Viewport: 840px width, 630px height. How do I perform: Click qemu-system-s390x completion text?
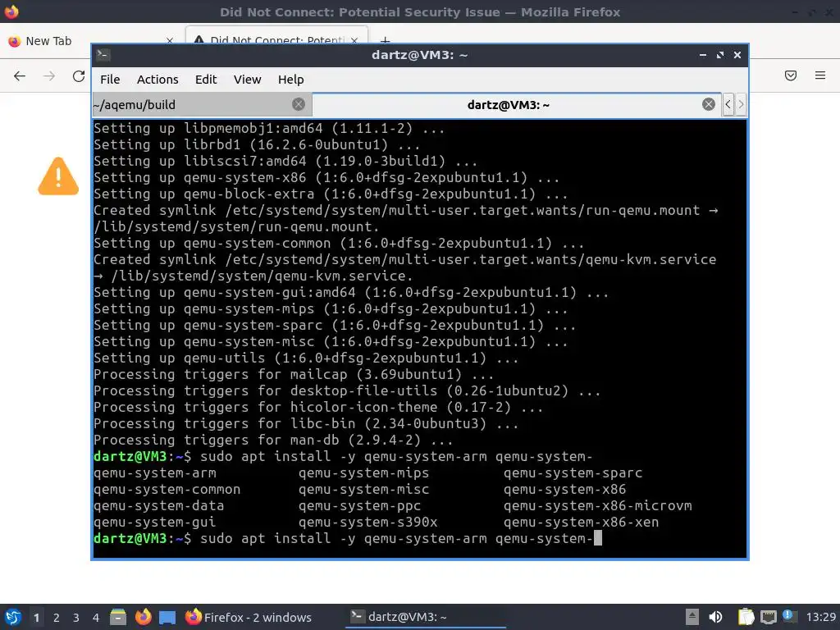(367, 523)
